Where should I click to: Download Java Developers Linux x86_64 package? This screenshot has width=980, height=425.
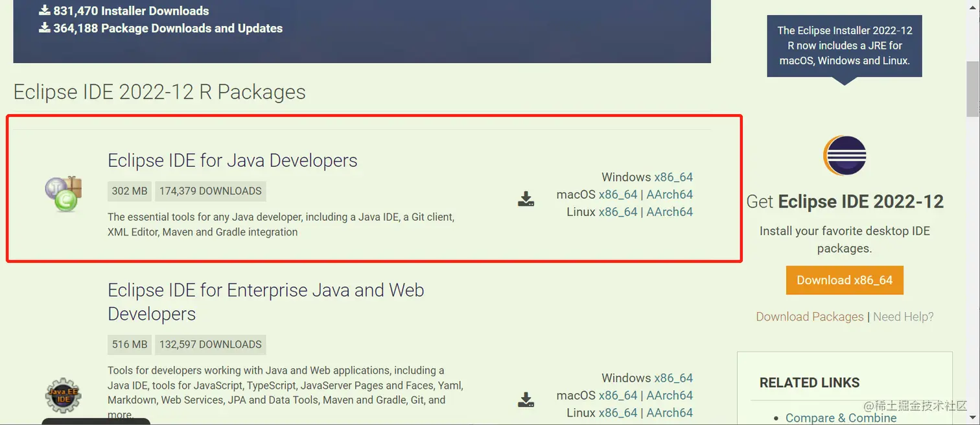[x=618, y=212]
